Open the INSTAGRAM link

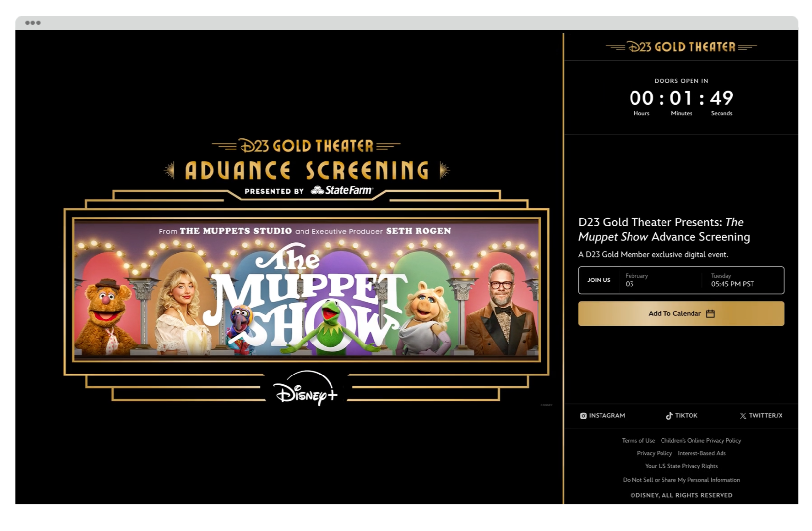click(602, 416)
